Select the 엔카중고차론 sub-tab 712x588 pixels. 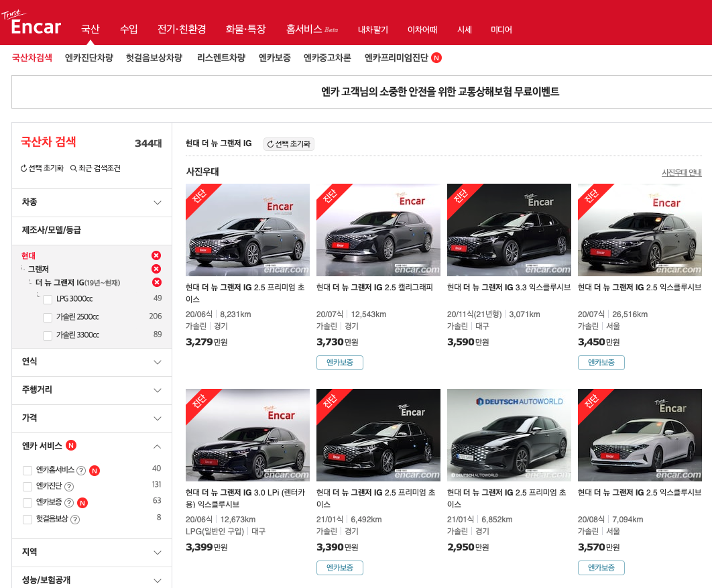click(327, 58)
